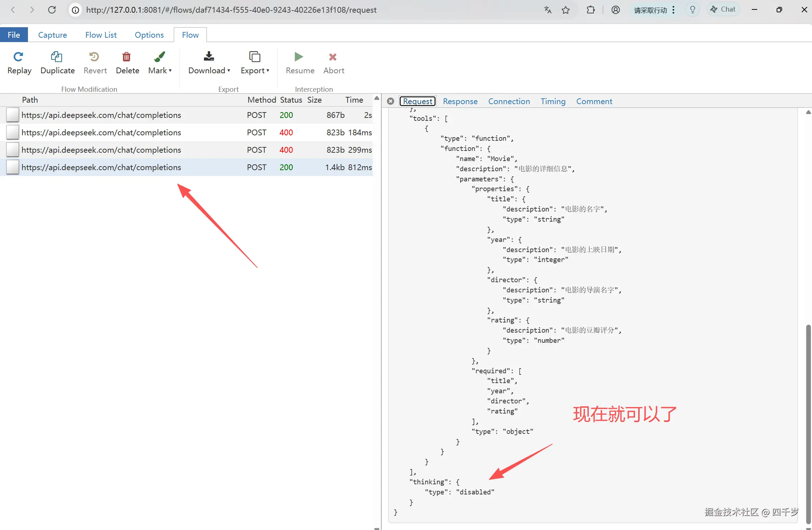Select the 400 flow taking 184ms
Screen dimensions: 812x530
click(186, 132)
